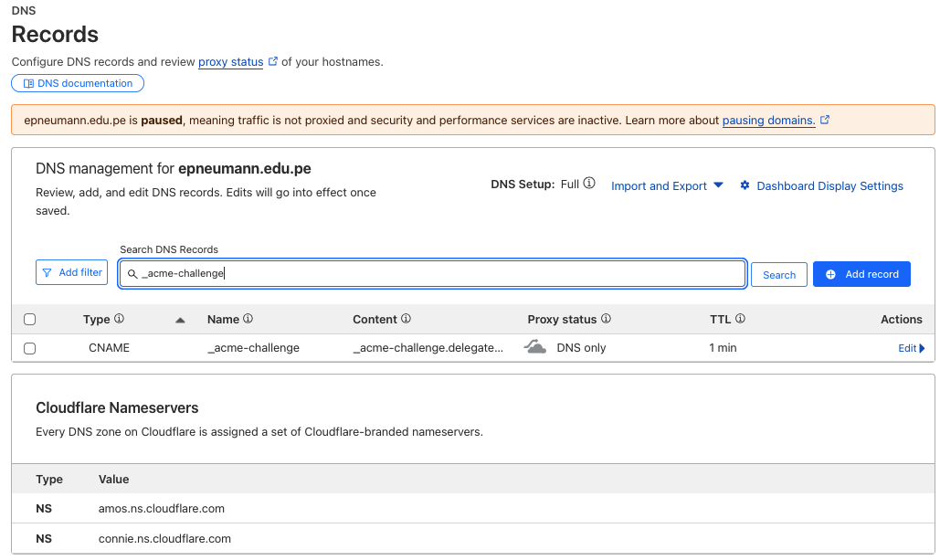940x560 pixels.
Task: Click the TTL column info icon
Action: click(x=740, y=319)
